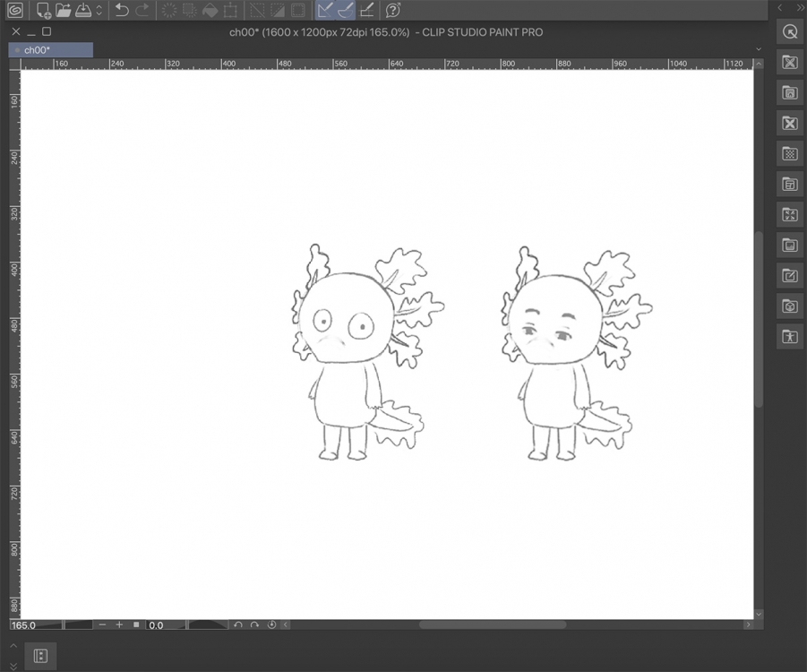Image resolution: width=807 pixels, height=672 pixels.
Task: Expand the canvas tab list chevron
Action: click(758, 49)
